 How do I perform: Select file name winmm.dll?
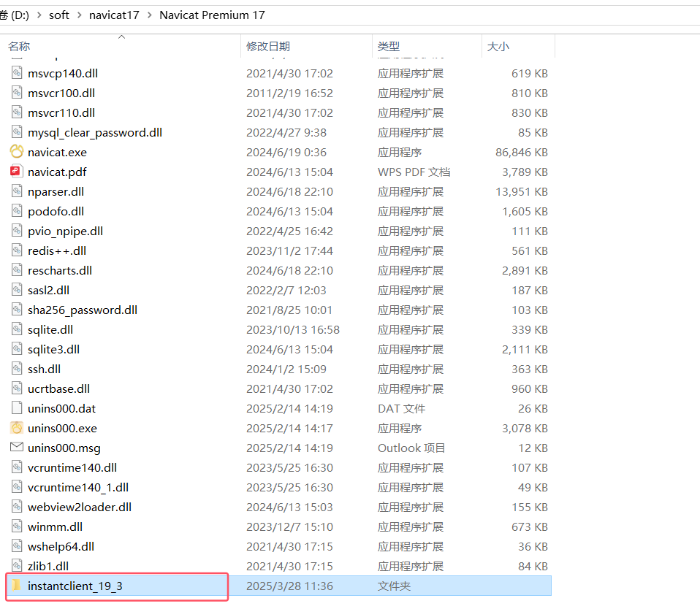[55, 526]
